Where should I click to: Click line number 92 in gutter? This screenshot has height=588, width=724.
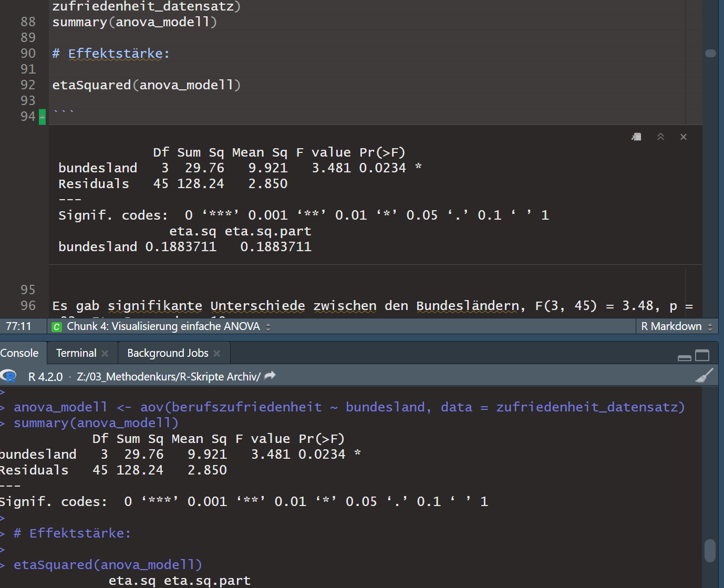tap(28, 85)
